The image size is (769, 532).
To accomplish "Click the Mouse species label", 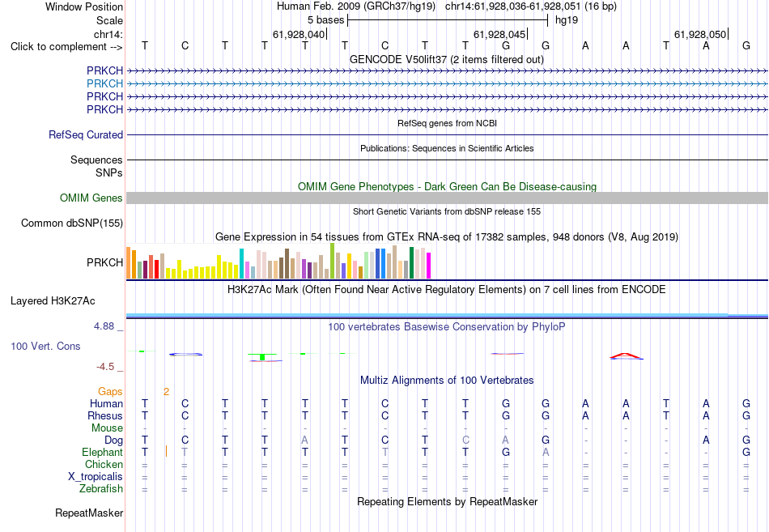I will coord(107,428).
